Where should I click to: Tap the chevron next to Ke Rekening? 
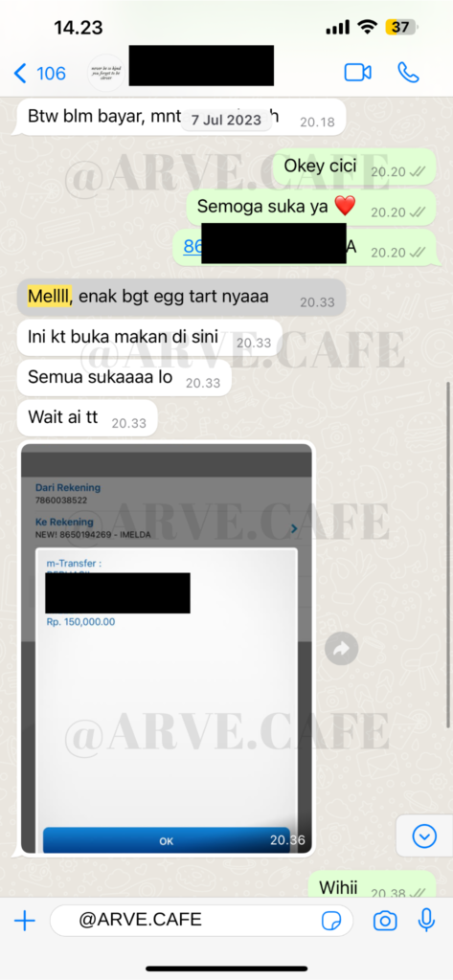(294, 528)
